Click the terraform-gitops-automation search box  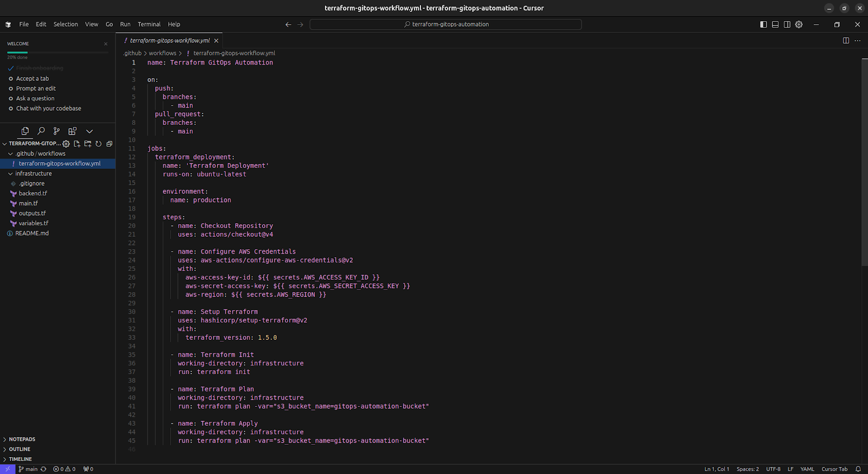[x=445, y=24]
